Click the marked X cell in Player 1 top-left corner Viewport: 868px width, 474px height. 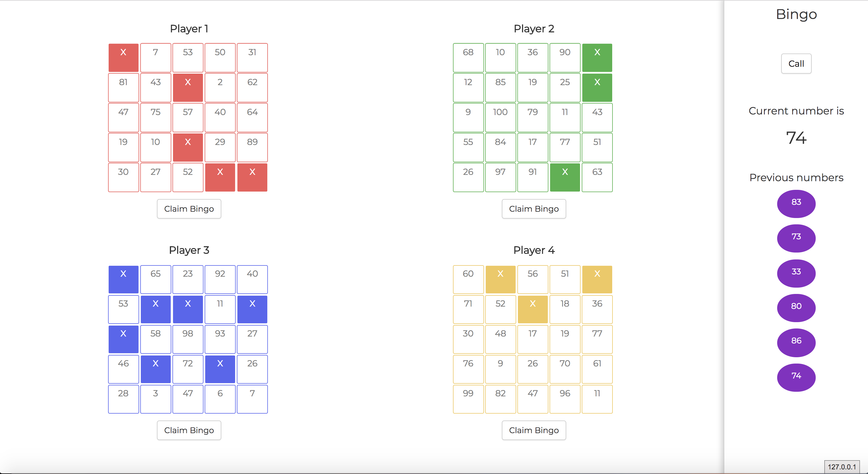123,57
